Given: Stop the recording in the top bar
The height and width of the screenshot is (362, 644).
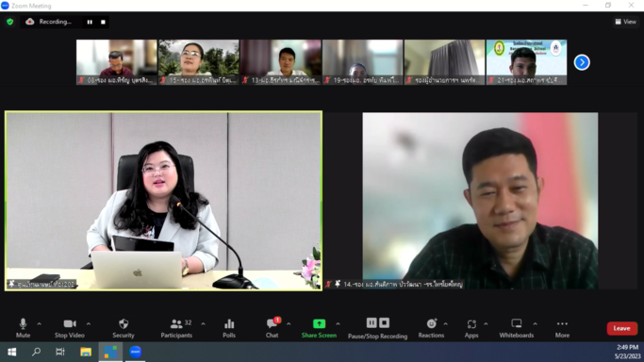Looking at the screenshot, I should 103,23.
